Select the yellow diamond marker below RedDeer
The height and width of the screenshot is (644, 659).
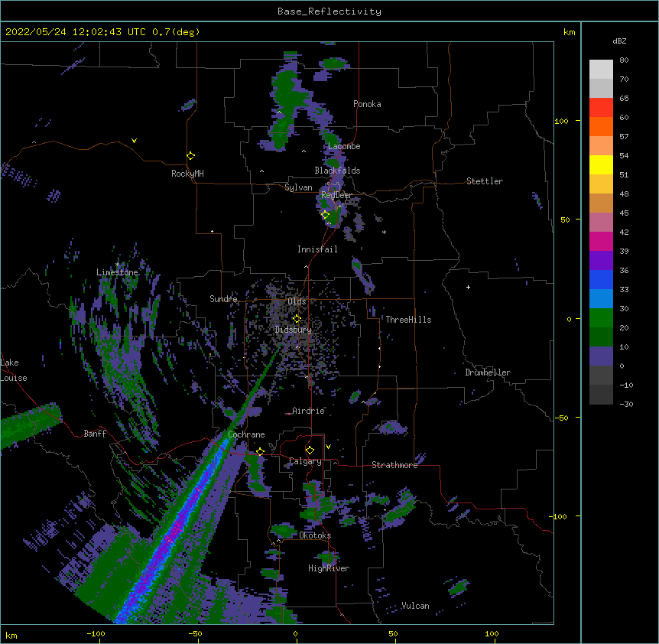click(326, 214)
